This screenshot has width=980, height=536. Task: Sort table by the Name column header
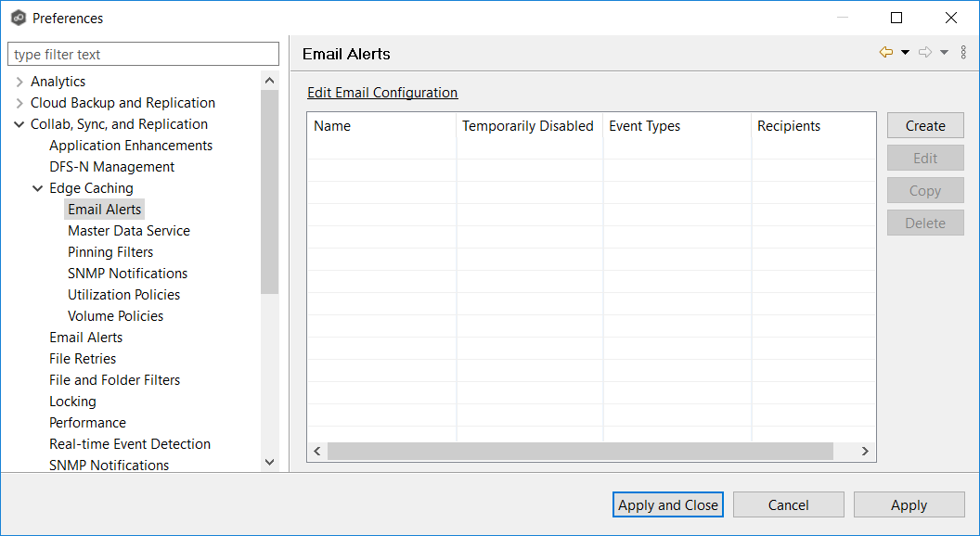click(381, 126)
